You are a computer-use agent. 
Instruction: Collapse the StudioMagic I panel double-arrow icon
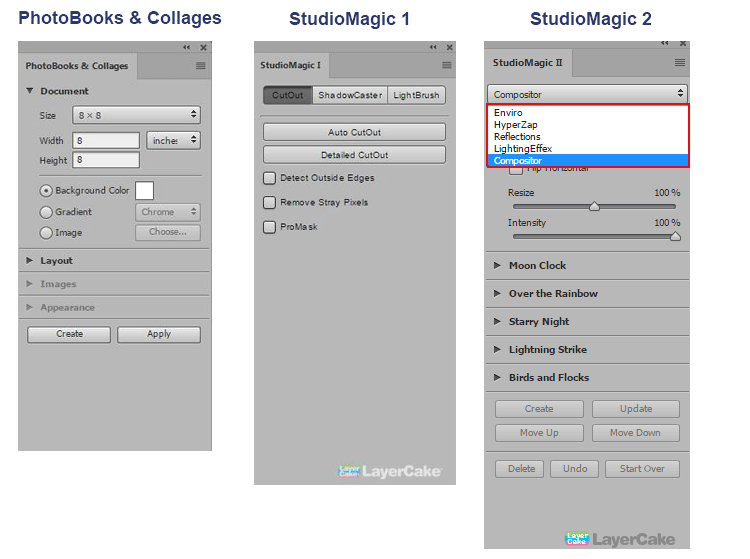pos(432,47)
